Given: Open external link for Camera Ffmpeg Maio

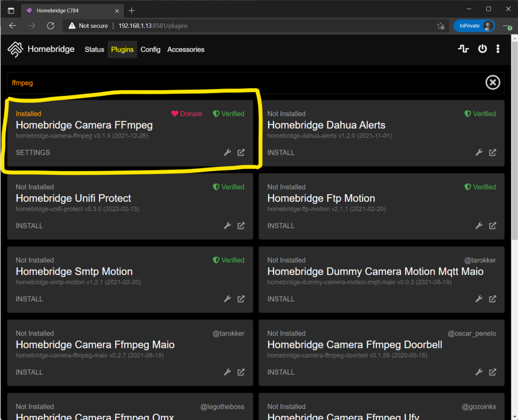Looking at the screenshot, I should click(x=241, y=372).
